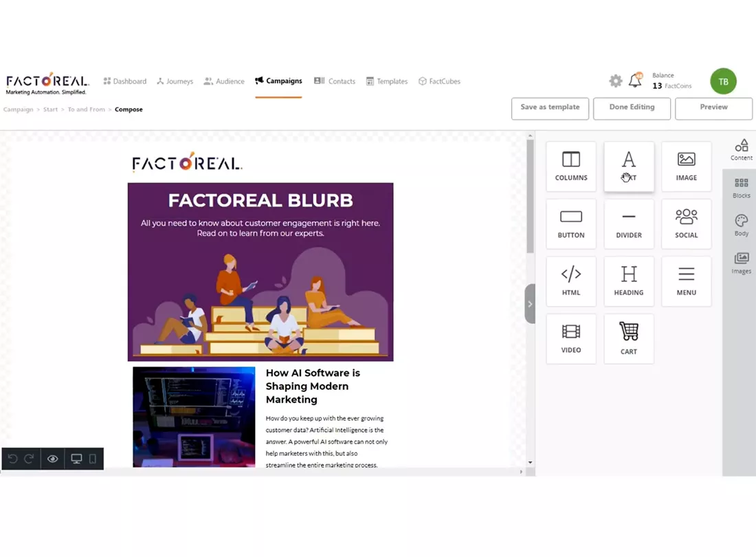Image resolution: width=756 pixels, height=557 pixels.
Task: Click the scroll up arrow of editor
Action: pos(531,136)
